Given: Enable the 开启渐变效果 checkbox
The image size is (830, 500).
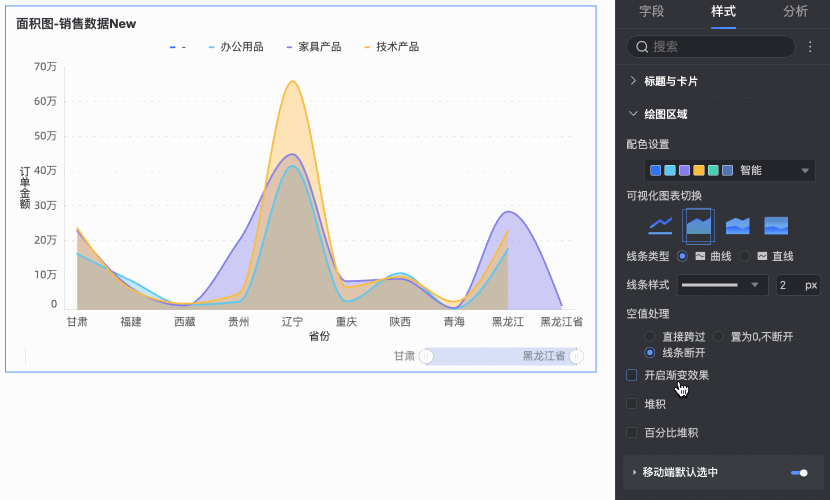Looking at the screenshot, I should 631,375.
